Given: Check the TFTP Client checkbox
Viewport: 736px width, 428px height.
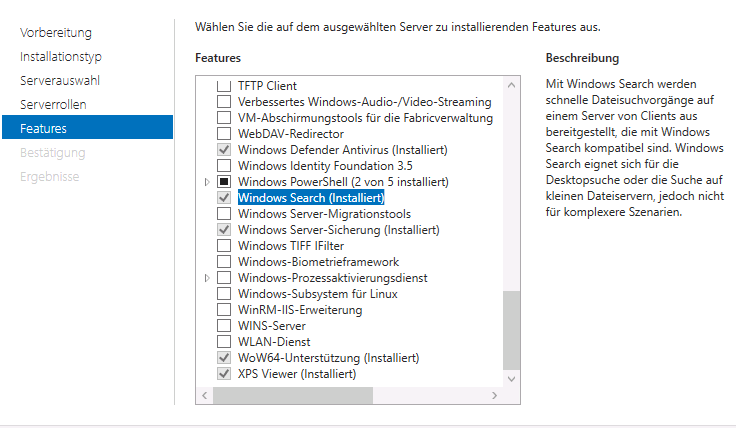Looking at the screenshot, I should 224,86.
